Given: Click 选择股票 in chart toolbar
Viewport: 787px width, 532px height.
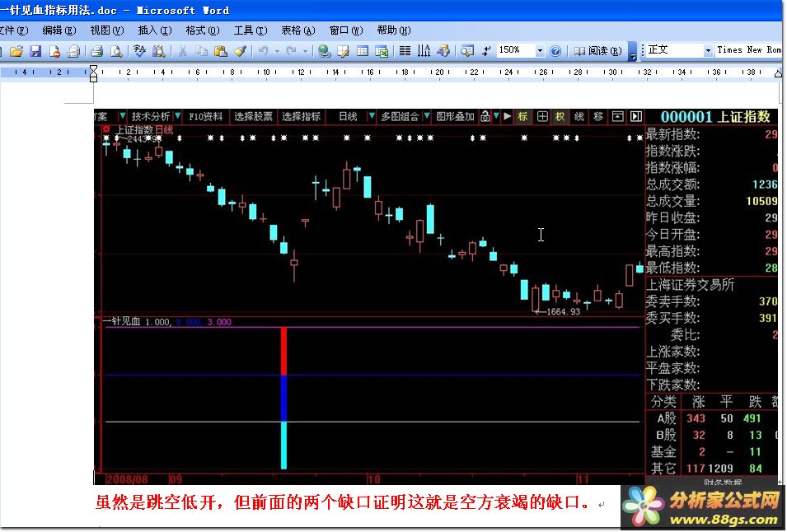Looking at the screenshot, I should [x=253, y=116].
